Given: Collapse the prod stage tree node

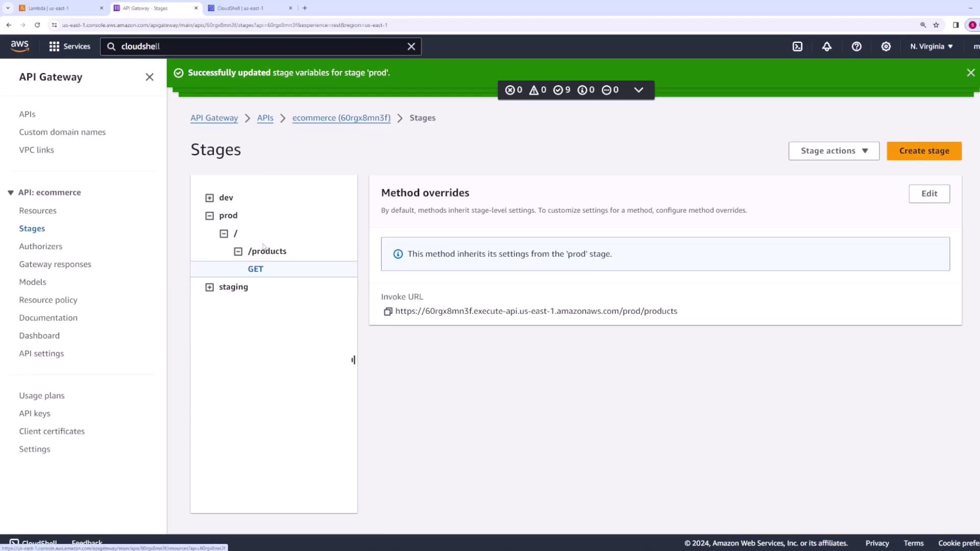Looking at the screenshot, I should 209,216.
